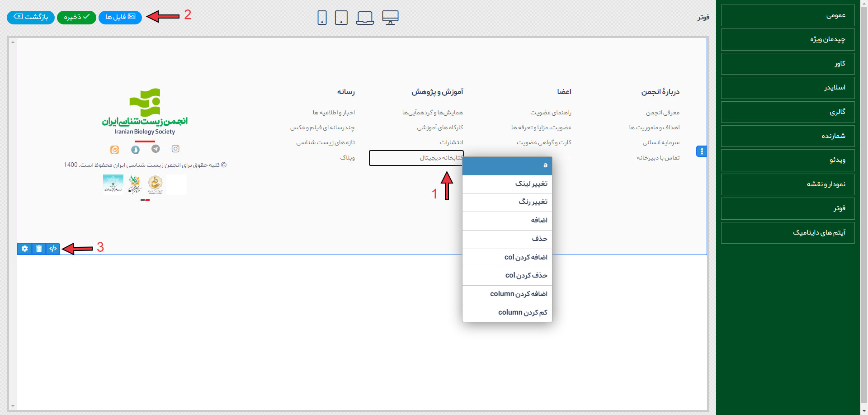Image resolution: width=868 pixels, height=415 pixels.
Task: Open آیتم های داینامیک sidebar category
Action: tap(788, 233)
